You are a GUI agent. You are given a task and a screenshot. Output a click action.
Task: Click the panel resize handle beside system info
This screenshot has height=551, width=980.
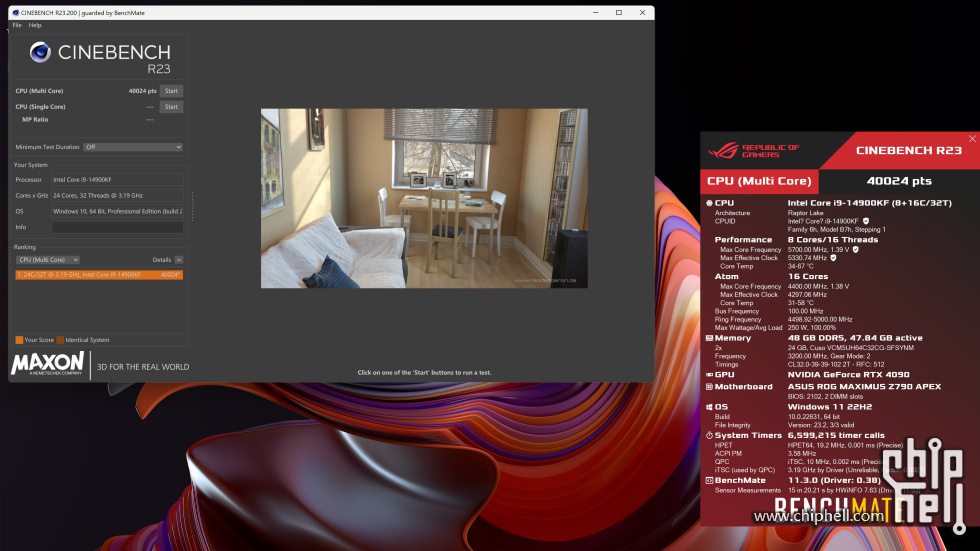point(192,207)
